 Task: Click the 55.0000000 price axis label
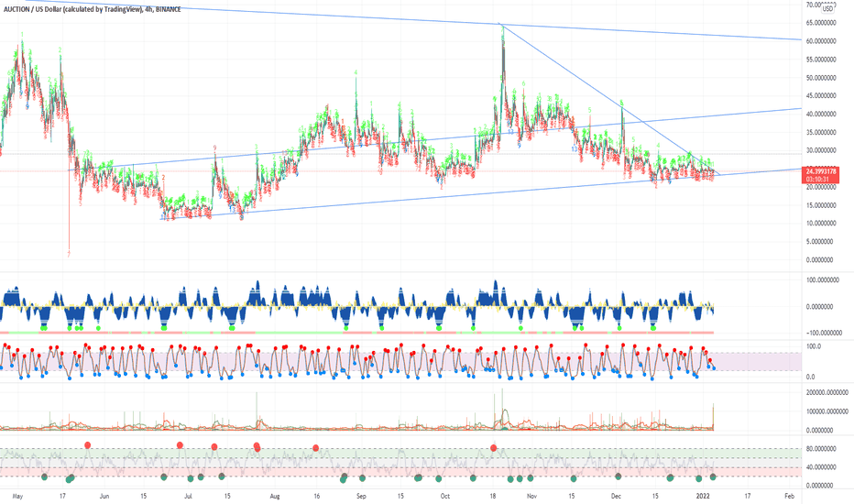coord(821,60)
